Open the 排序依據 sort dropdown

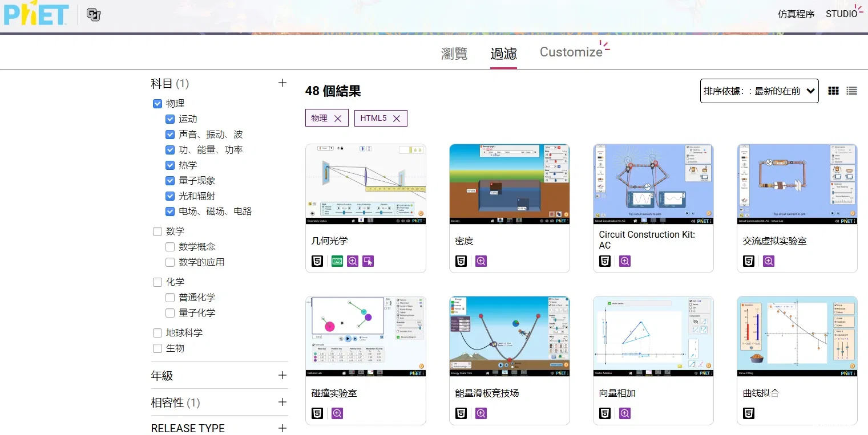[759, 91]
